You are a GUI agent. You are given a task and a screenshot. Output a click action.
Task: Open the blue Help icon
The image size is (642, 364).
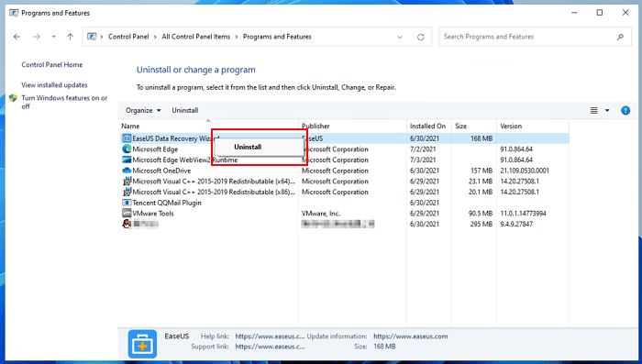(x=625, y=111)
